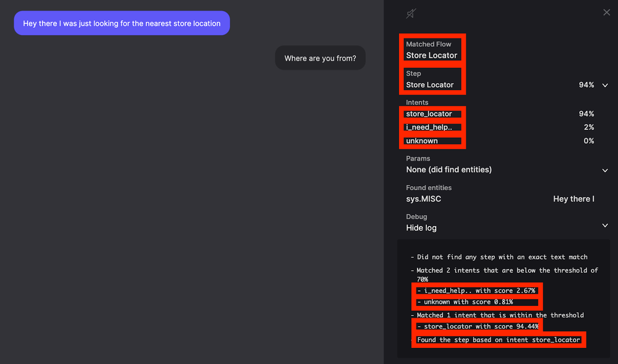Click the Step Store Locator label
The image size is (618, 364).
coord(429,85)
